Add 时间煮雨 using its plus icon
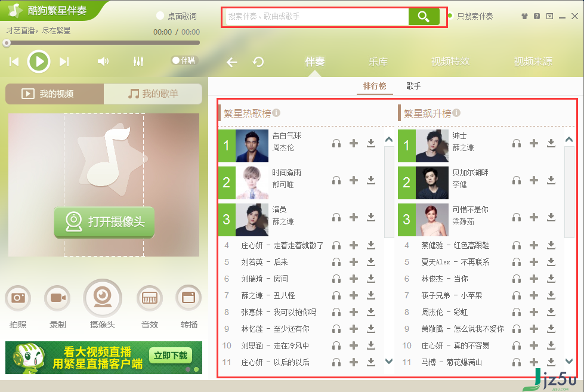The image size is (584, 392). pos(354,180)
